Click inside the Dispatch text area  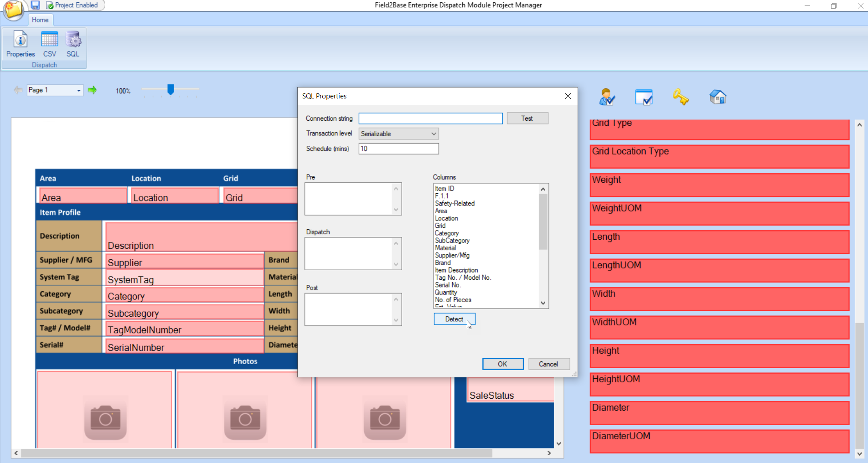pyautogui.click(x=349, y=253)
